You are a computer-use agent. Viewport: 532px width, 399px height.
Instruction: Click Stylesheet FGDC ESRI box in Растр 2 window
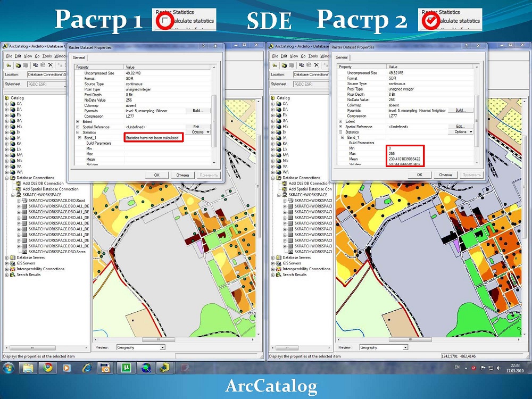311,84
